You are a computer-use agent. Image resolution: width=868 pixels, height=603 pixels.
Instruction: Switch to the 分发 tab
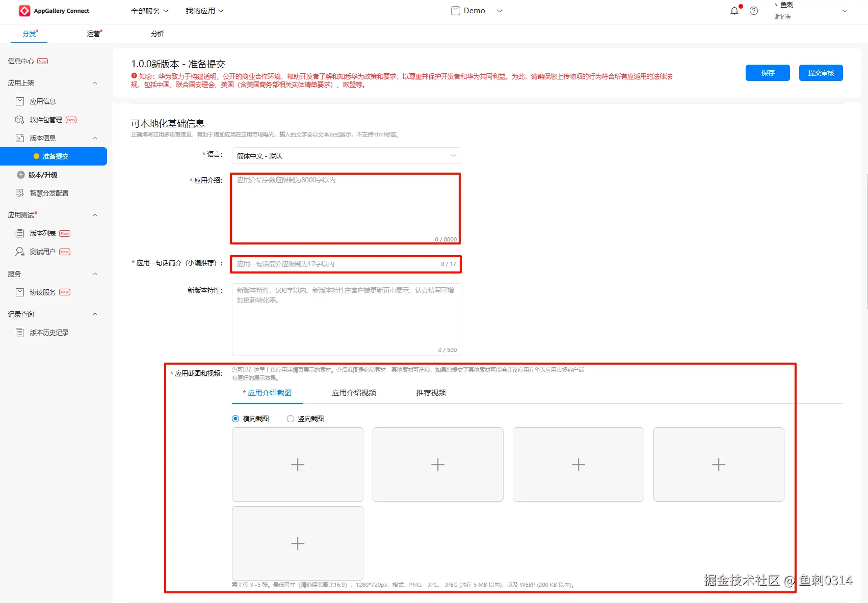click(29, 34)
